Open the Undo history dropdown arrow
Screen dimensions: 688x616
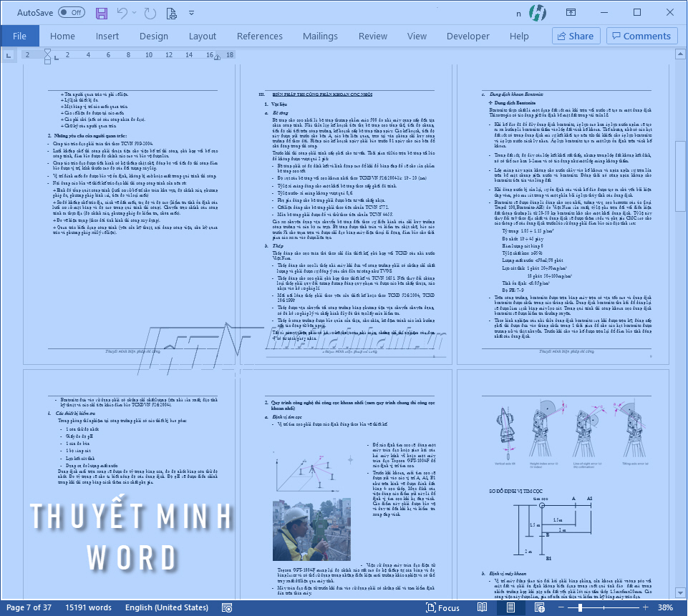pyautogui.click(x=135, y=13)
